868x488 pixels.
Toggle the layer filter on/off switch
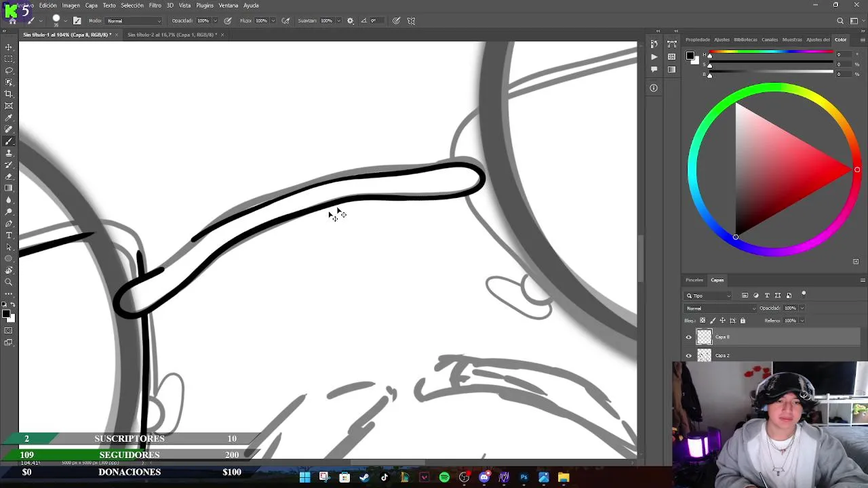[804, 294]
